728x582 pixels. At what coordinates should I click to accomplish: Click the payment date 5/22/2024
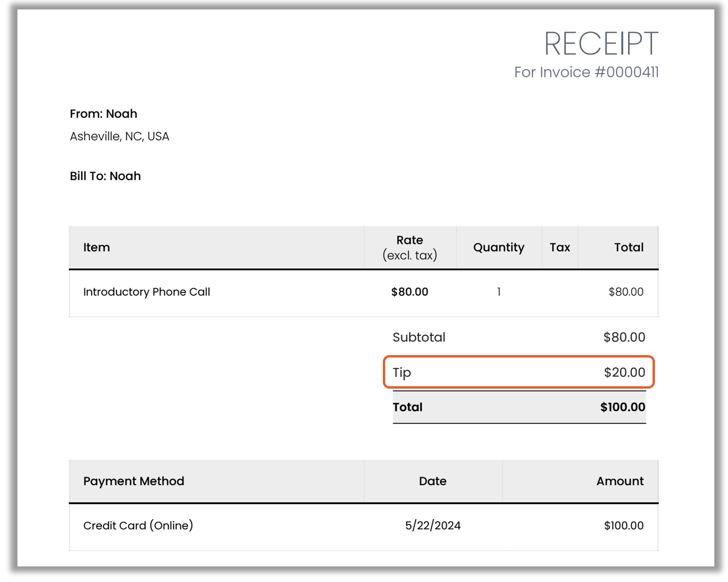(x=432, y=525)
